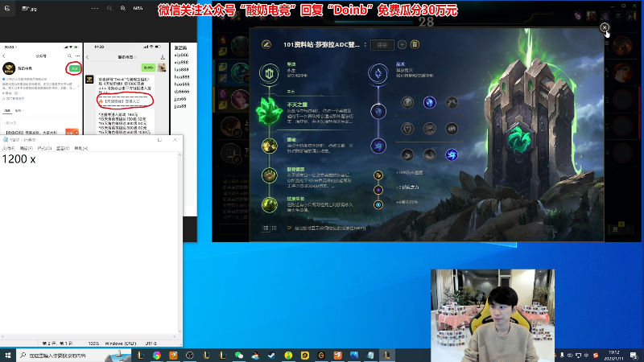Click the Windows taskbar search box

[74, 355]
